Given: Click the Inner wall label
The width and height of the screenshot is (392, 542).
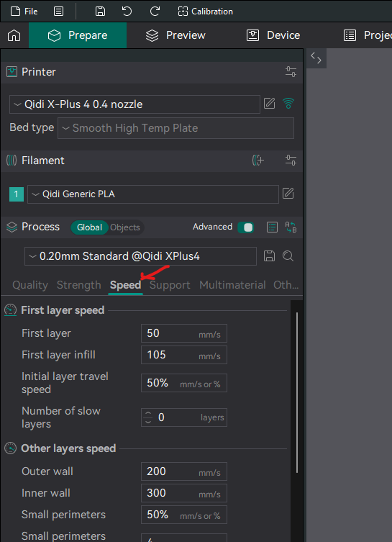Looking at the screenshot, I should [x=46, y=493].
